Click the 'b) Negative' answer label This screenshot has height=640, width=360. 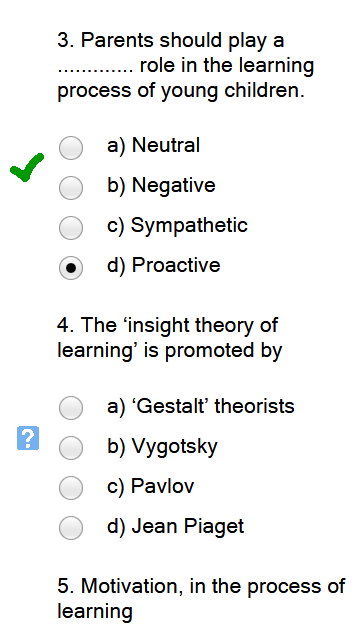coord(161,186)
